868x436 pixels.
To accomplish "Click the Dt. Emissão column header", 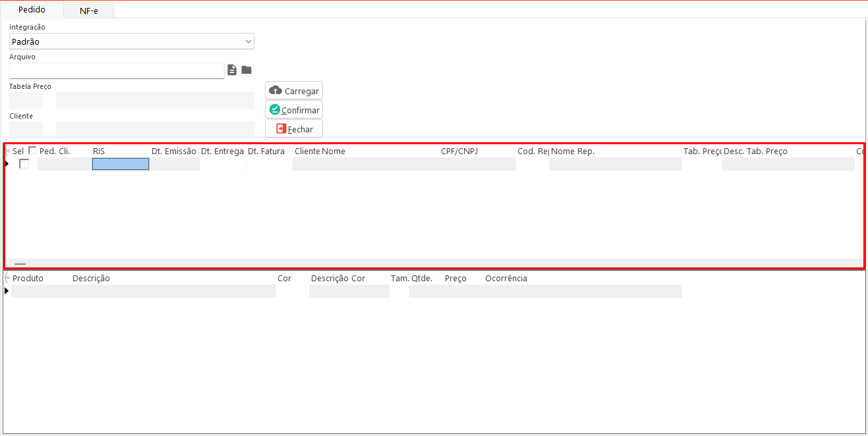I will [x=173, y=151].
